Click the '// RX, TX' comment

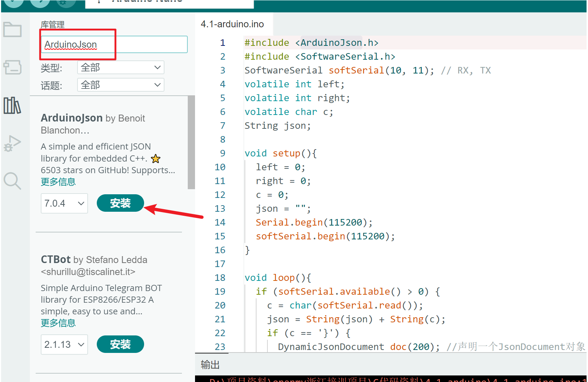466,70
